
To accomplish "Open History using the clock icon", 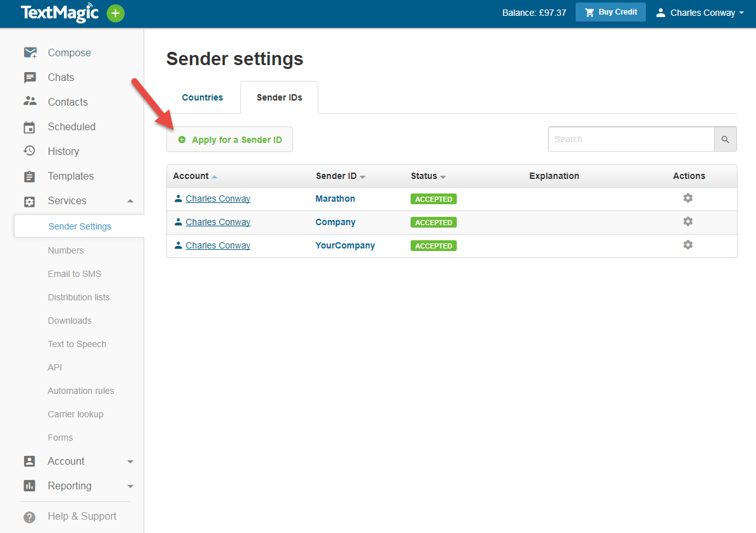I will tap(30, 151).
